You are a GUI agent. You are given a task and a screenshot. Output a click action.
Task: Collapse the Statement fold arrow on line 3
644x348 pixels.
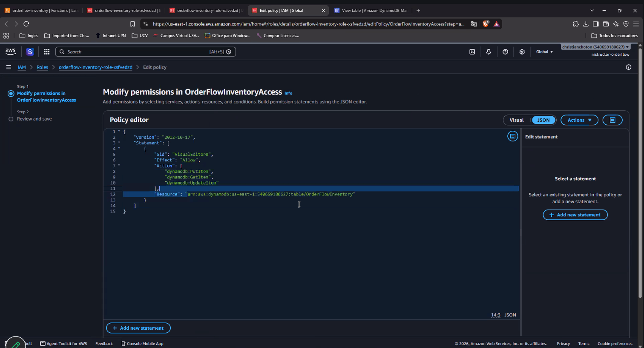119,143
